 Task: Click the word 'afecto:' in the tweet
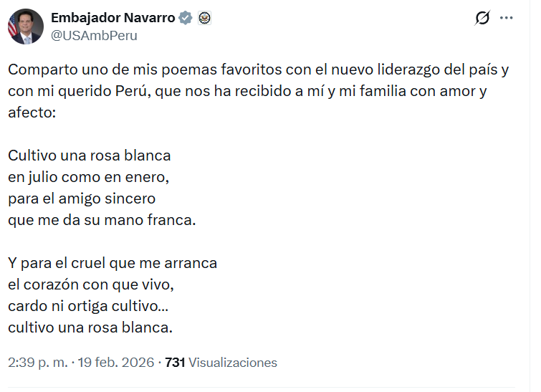click(32, 113)
